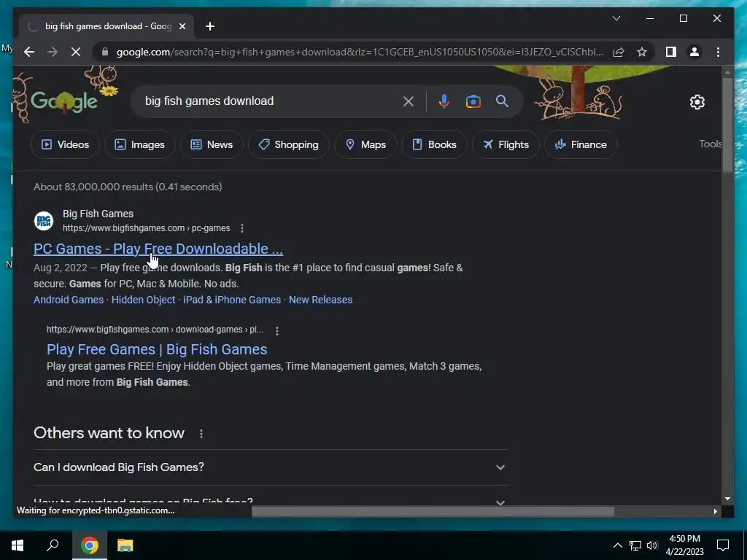Open the PC Games - Play Free Downloadable link
The height and width of the screenshot is (560, 747).
coord(158,249)
